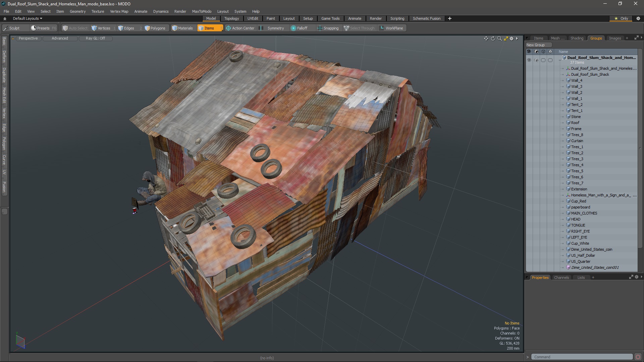644x362 pixels.
Task: Select the US_Half_Dollar item
Action: [x=583, y=255]
